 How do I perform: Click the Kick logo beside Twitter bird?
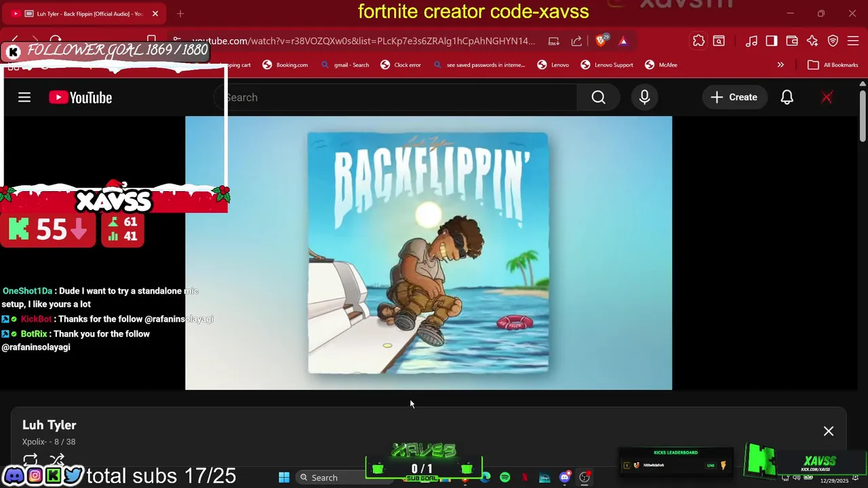point(54,476)
